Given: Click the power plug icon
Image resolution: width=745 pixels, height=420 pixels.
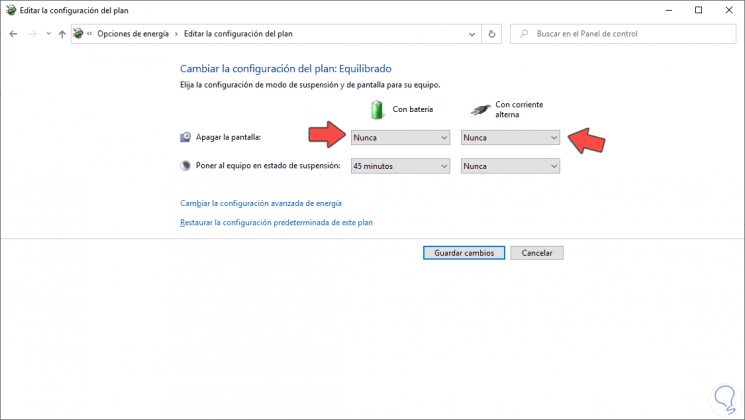Looking at the screenshot, I should click(x=480, y=110).
